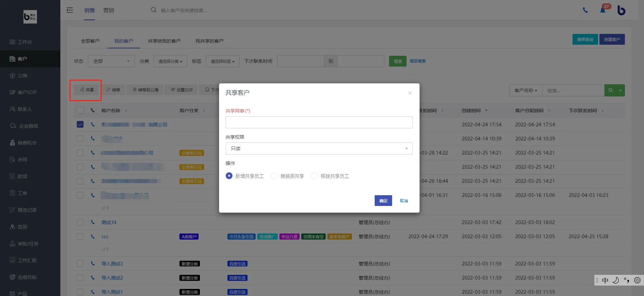Screen dimensions: 644x296
Task: Click 设置SOP toolbar button
Action: 181,90
